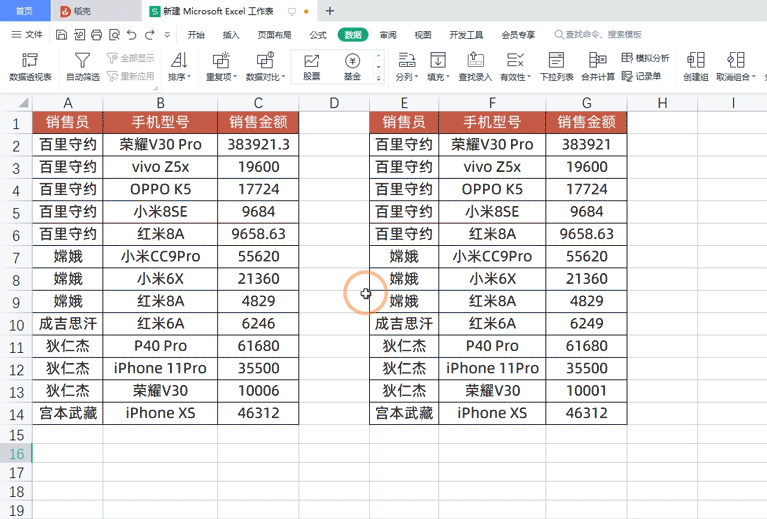Open the 填充 fill dropdown
Viewport: 767px width, 519px height.
coord(438,67)
